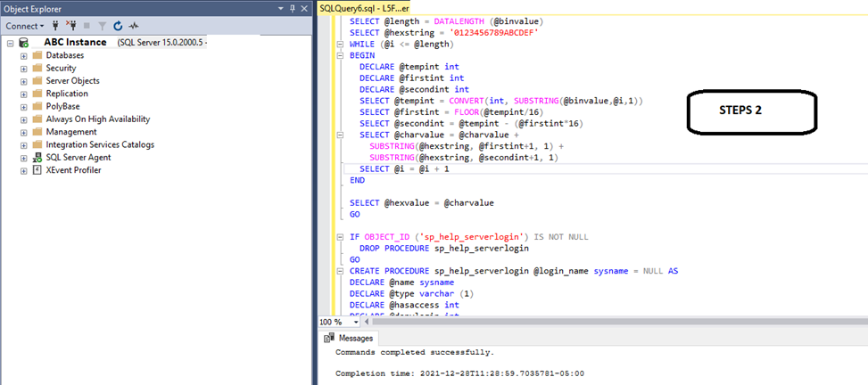Refresh Object Explorer using the circular arrow icon
Image resolution: width=868 pixels, height=385 pixels.
click(118, 26)
